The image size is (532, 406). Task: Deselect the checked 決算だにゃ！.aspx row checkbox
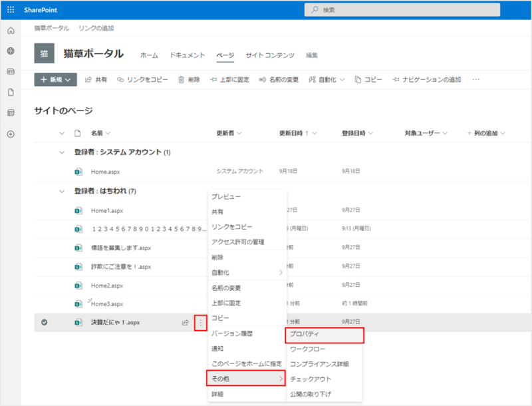(44, 323)
